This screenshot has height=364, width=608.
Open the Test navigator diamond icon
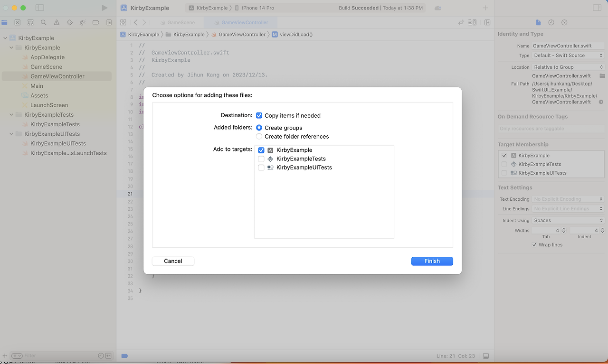[x=70, y=22]
